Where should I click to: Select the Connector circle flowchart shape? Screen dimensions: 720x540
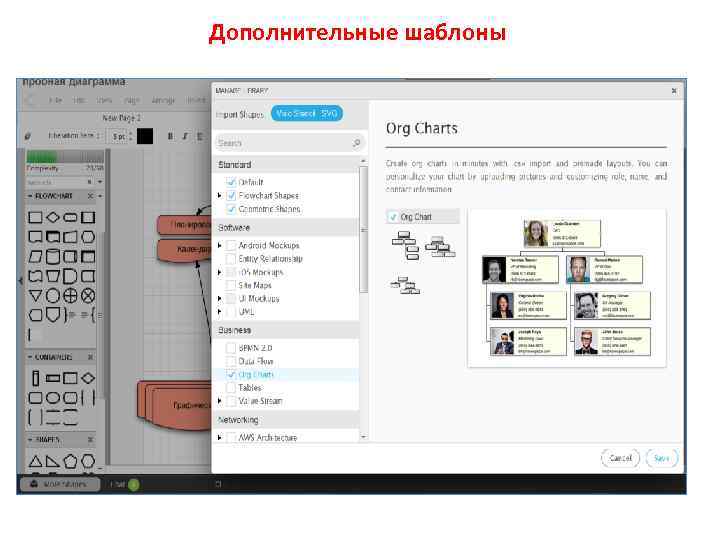click(53, 296)
